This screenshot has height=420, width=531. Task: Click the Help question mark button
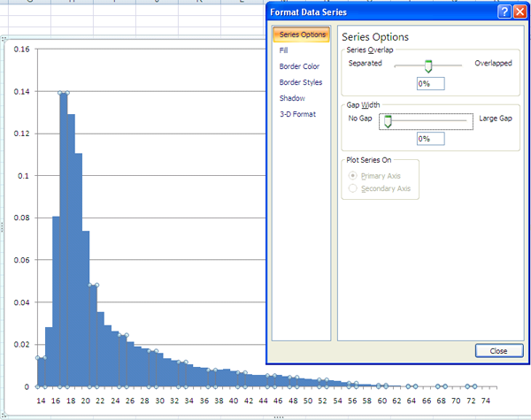[504, 12]
